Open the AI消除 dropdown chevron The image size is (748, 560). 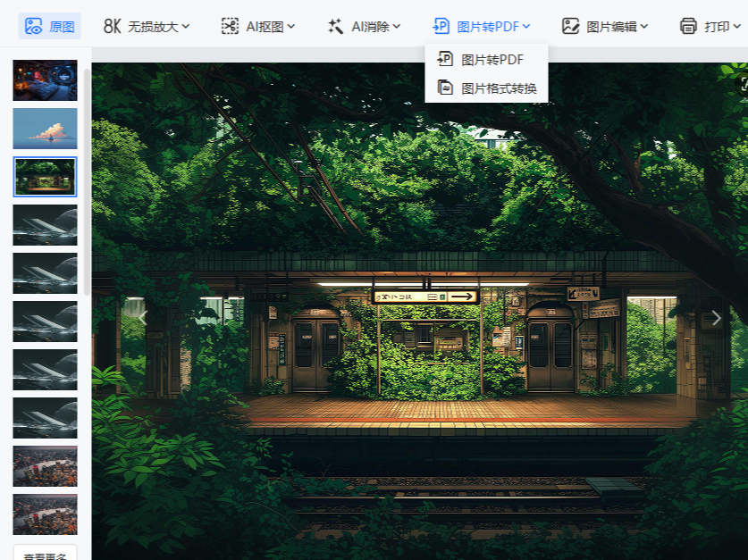click(397, 27)
